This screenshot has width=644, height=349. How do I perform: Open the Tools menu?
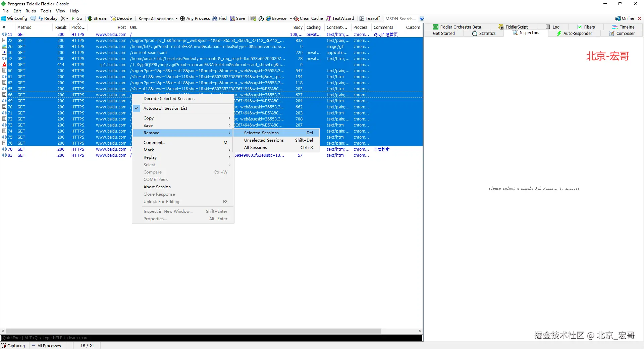46,11
